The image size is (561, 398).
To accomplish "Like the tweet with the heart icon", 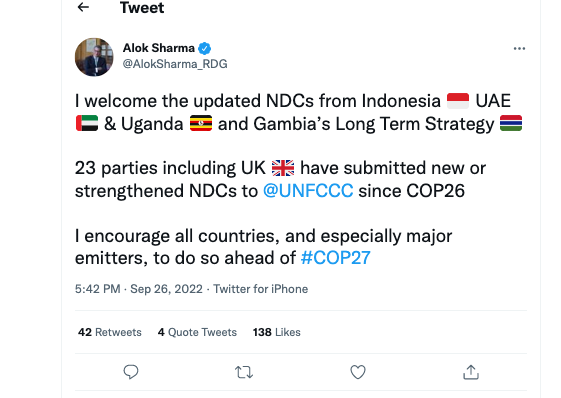I will pyautogui.click(x=358, y=372).
